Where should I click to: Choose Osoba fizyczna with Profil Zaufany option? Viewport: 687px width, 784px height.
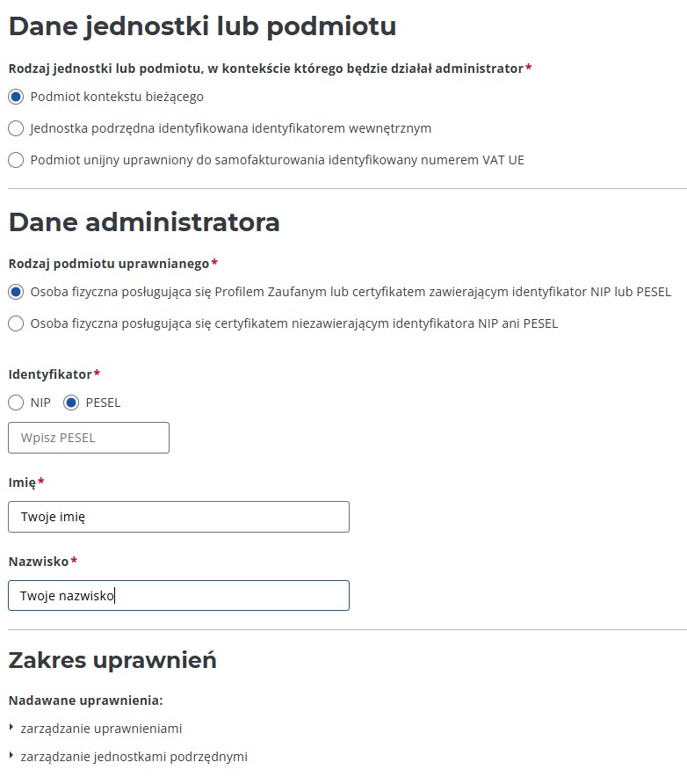16,292
